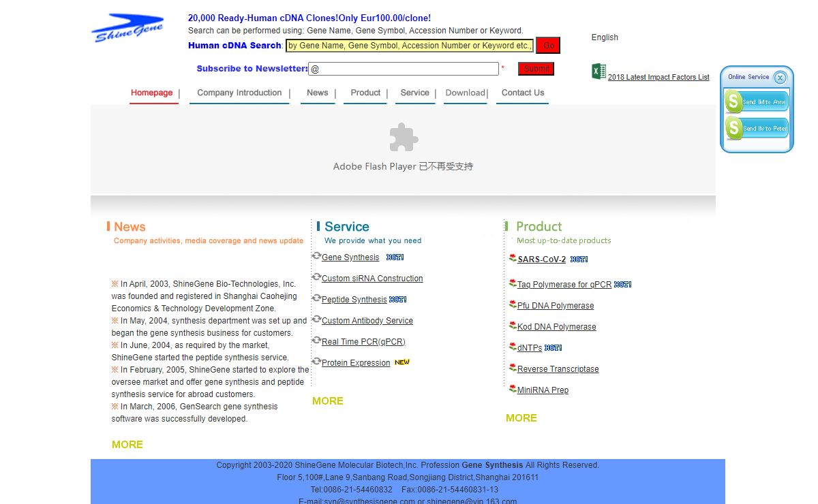Click the red Submit newsletter button

(x=536, y=69)
